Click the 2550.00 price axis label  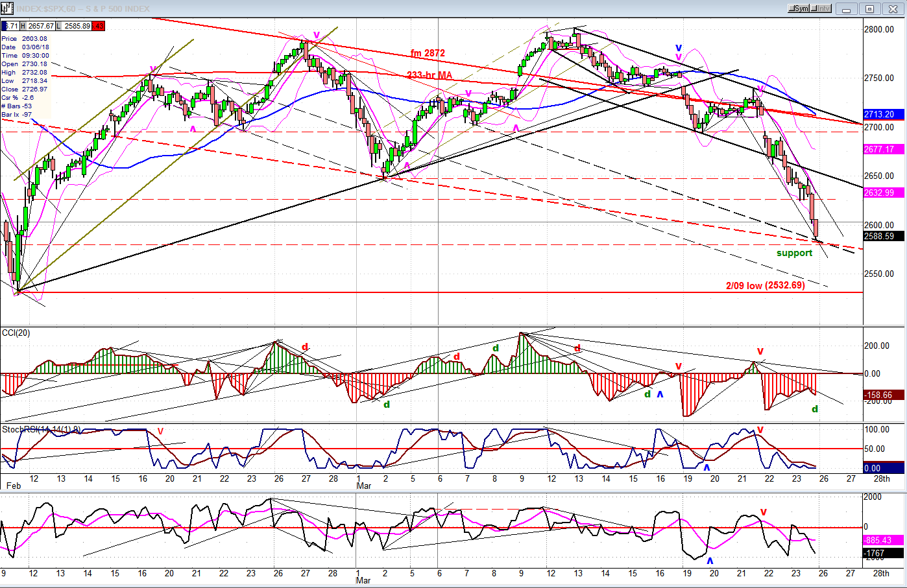coord(879,274)
